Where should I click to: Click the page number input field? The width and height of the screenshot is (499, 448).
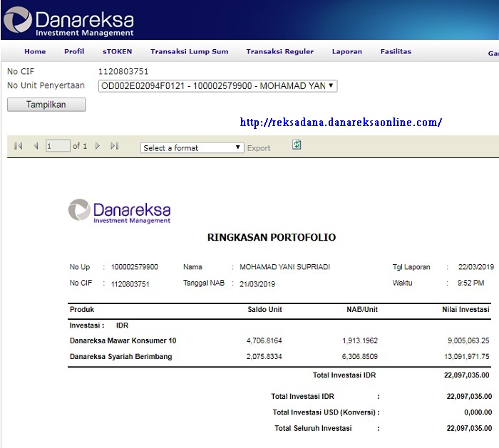click(x=58, y=146)
